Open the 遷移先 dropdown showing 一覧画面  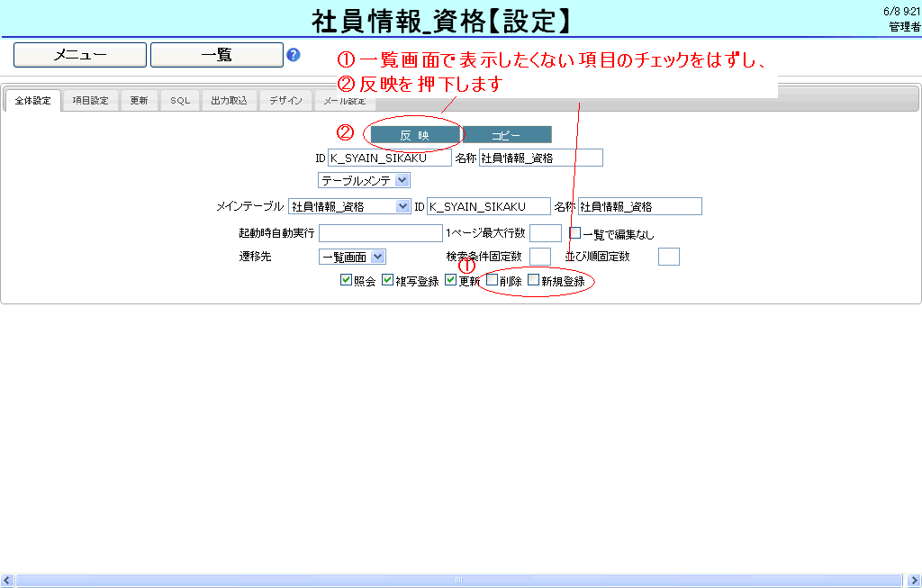point(352,257)
